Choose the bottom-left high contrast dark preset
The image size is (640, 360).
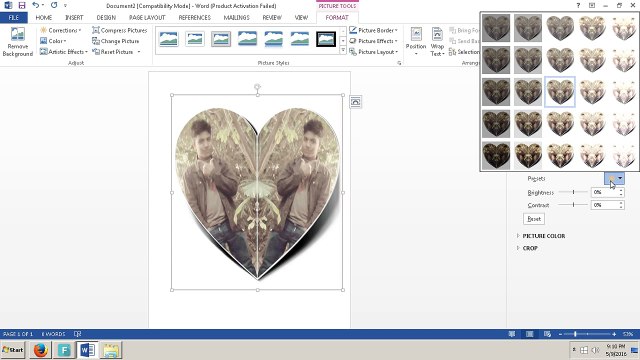pos(496,156)
